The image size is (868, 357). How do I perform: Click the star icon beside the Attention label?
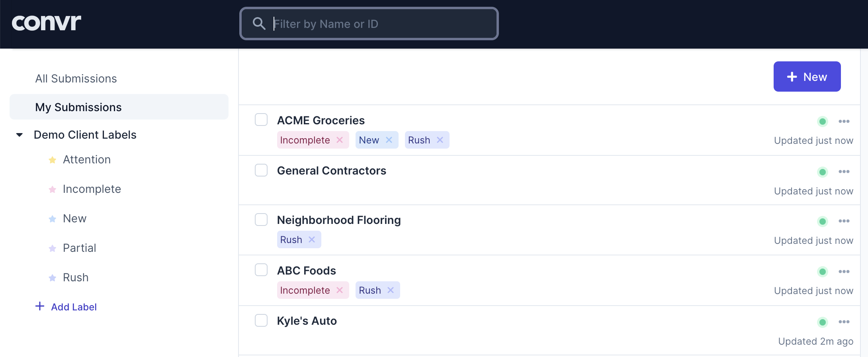[53, 160]
